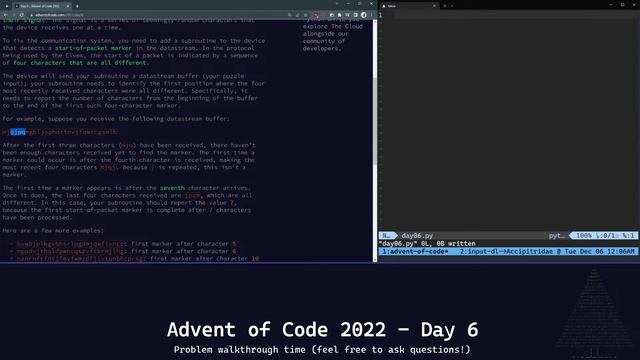Click the example ending 'after character 6'

126,251
